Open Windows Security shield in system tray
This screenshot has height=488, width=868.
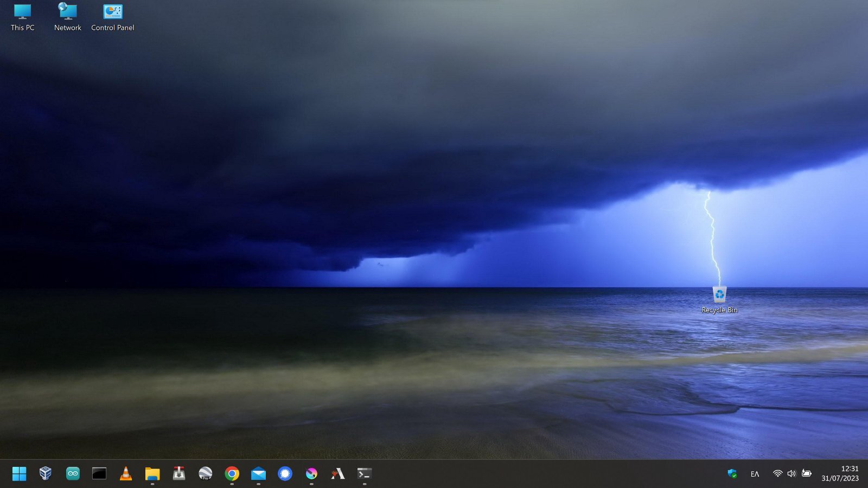click(x=732, y=473)
